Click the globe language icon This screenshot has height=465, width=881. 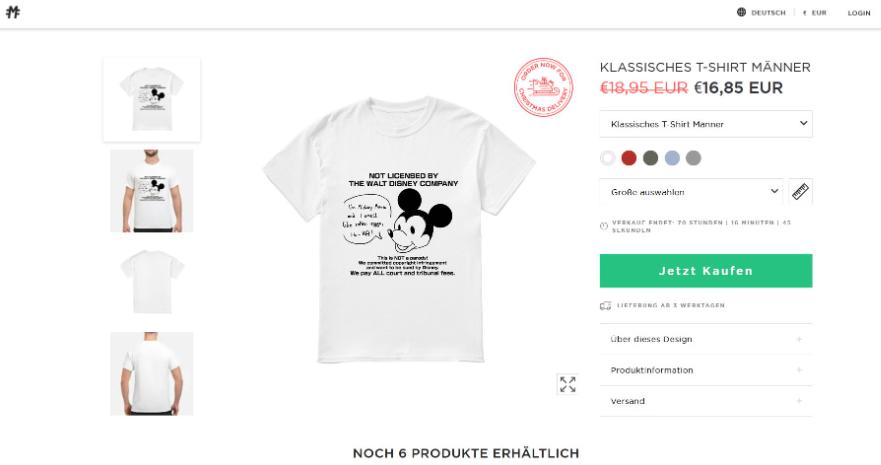click(741, 12)
